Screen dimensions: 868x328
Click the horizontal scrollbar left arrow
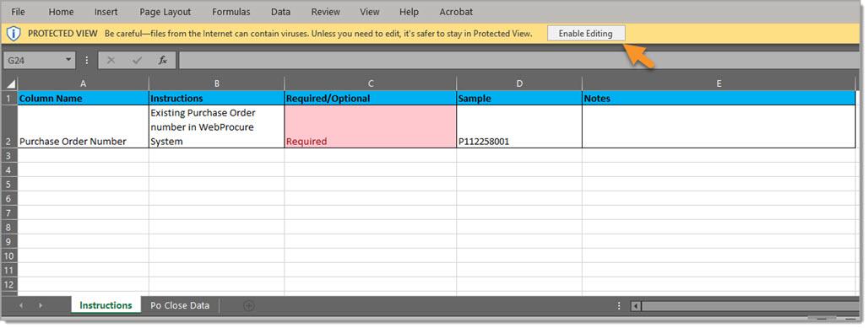636,306
